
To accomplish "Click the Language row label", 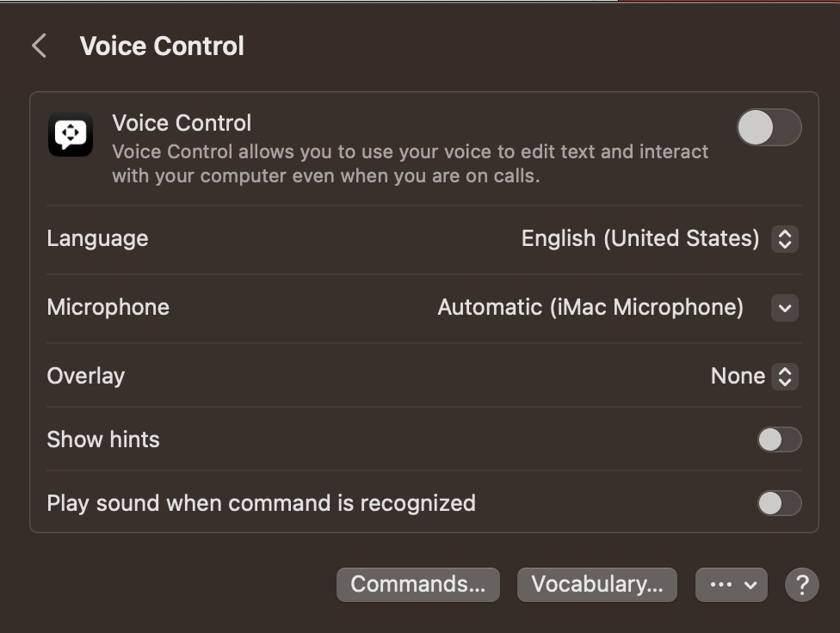I will point(97,238).
